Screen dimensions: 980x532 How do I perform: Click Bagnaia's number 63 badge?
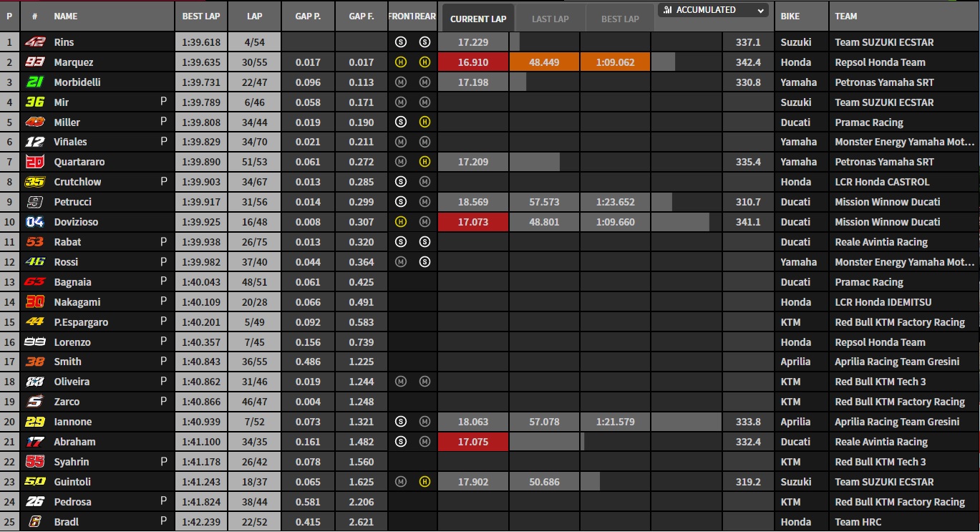coord(34,282)
